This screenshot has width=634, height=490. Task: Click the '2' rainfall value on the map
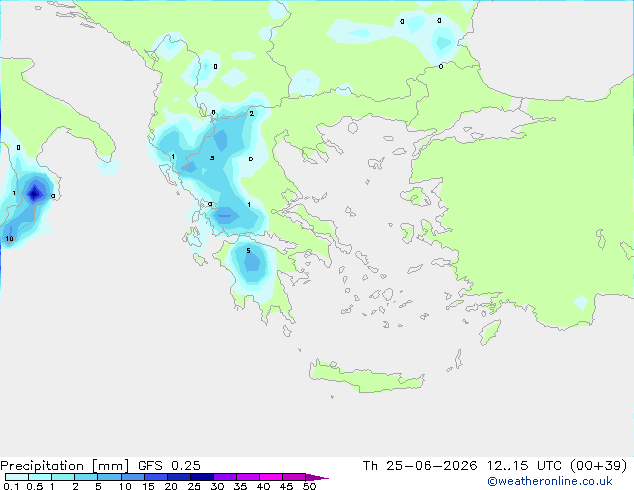click(251, 114)
